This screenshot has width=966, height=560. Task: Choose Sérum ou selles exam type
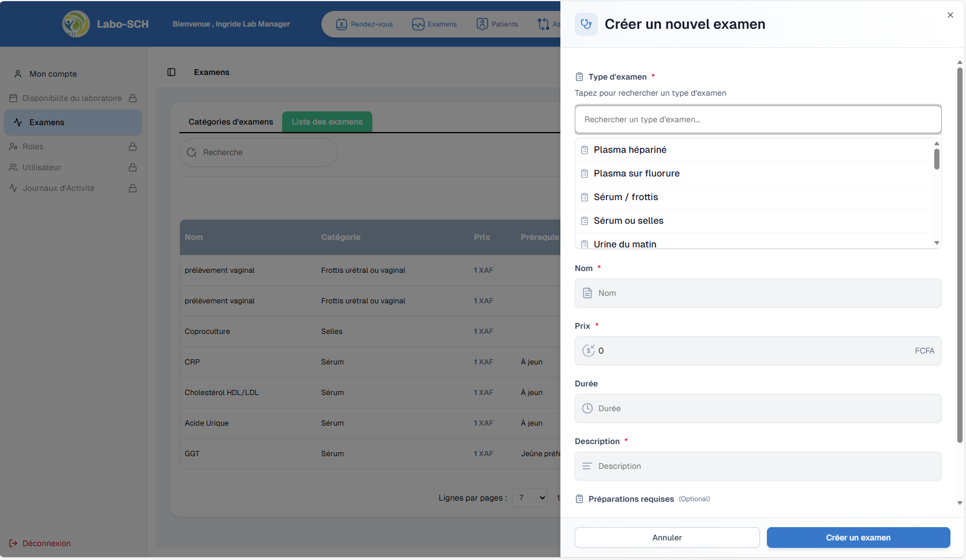pyautogui.click(x=628, y=221)
